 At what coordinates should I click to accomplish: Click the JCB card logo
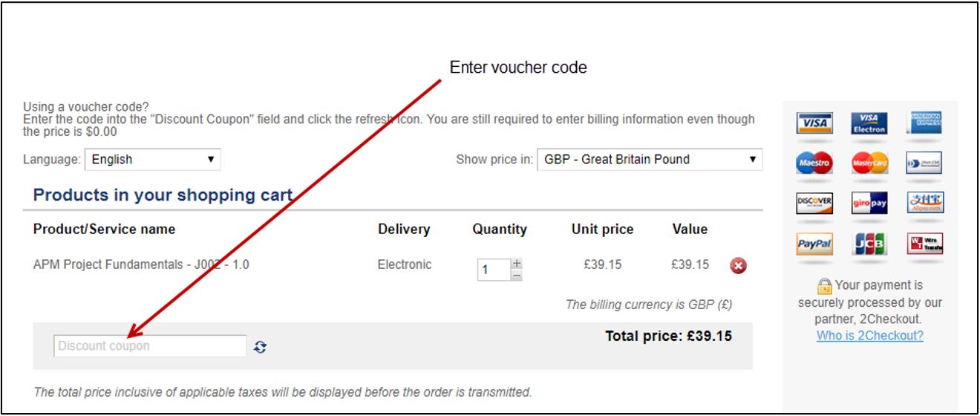[x=869, y=244]
